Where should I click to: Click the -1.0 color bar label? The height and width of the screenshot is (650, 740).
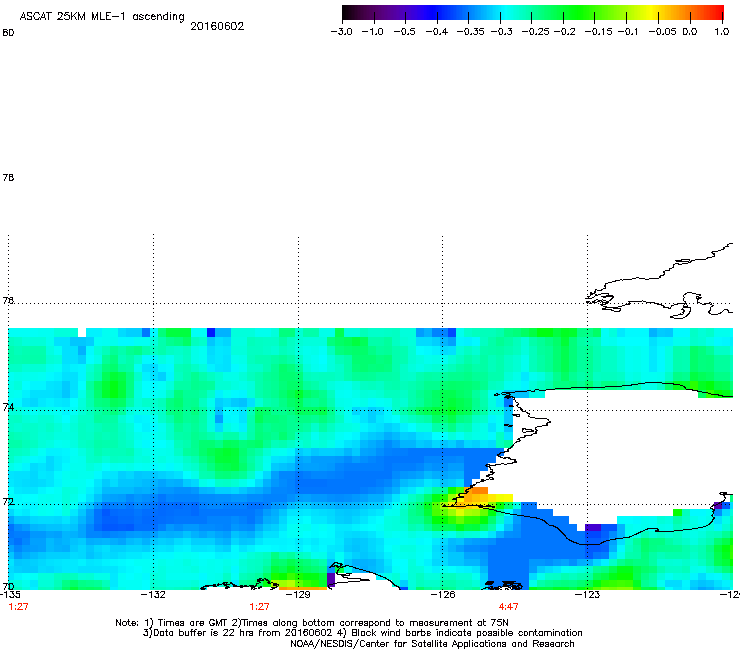click(x=372, y=32)
